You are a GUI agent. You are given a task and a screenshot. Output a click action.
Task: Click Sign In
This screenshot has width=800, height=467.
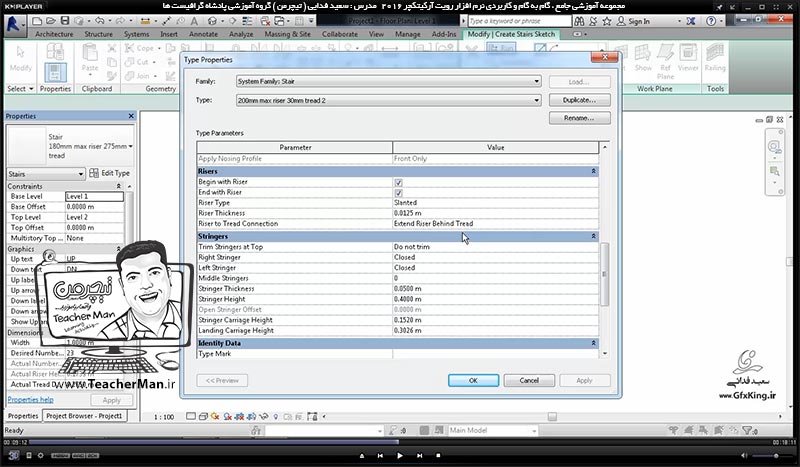[633, 21]
